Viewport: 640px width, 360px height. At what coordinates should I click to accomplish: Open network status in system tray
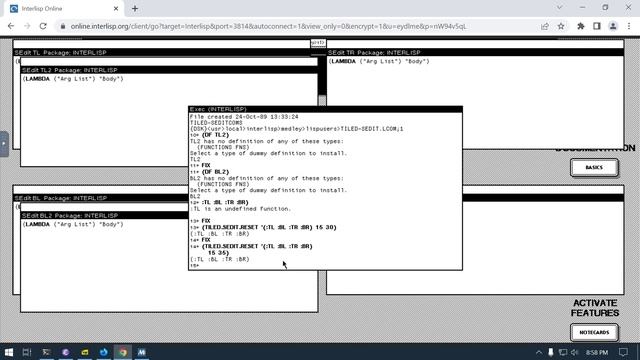pos(562,352)
